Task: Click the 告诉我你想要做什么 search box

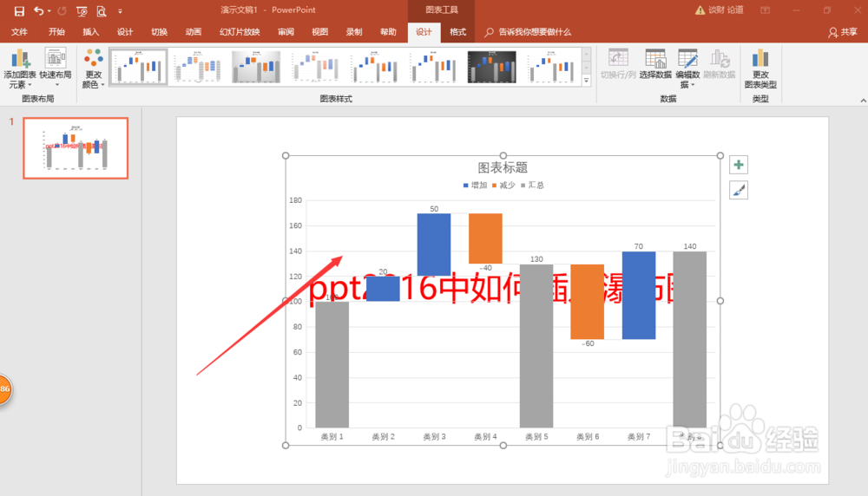Action: (x=528, y=32)
